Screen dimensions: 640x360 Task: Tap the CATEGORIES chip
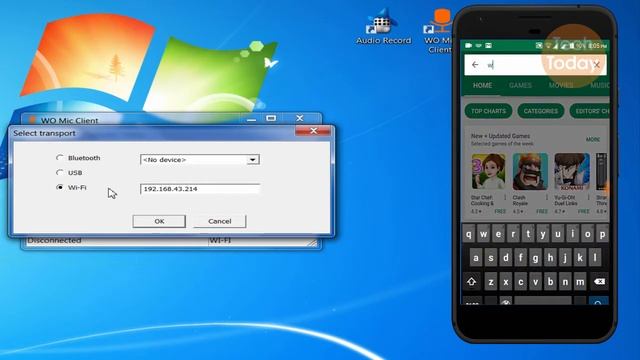click(x=540, y=111)
